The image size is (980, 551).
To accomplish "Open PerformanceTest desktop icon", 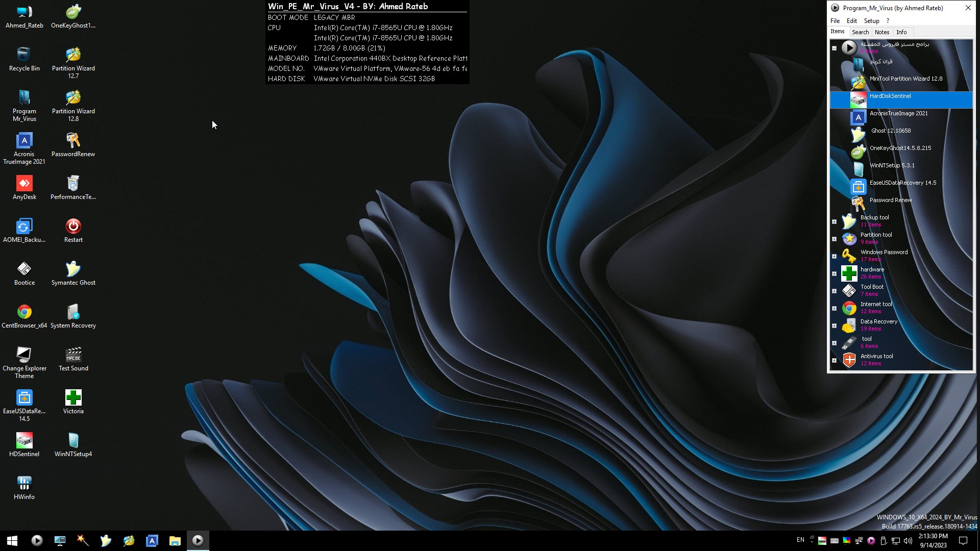I will 73,188.
